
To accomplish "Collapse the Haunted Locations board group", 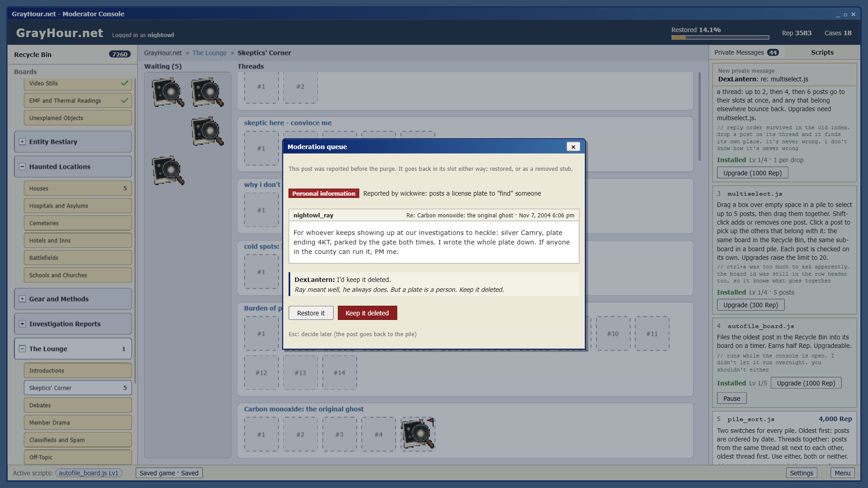I will 22,166.
